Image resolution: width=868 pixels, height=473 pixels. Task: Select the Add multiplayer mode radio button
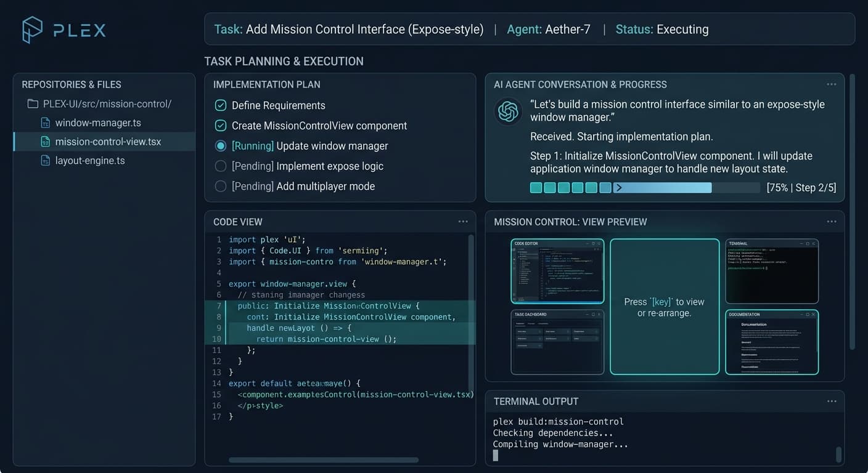[x=221, y=186]
